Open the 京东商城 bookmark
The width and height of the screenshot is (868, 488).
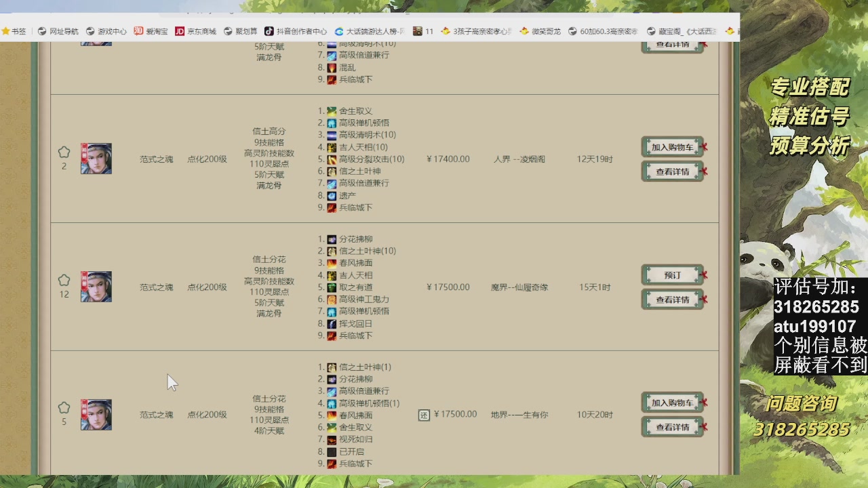point(195,31)
